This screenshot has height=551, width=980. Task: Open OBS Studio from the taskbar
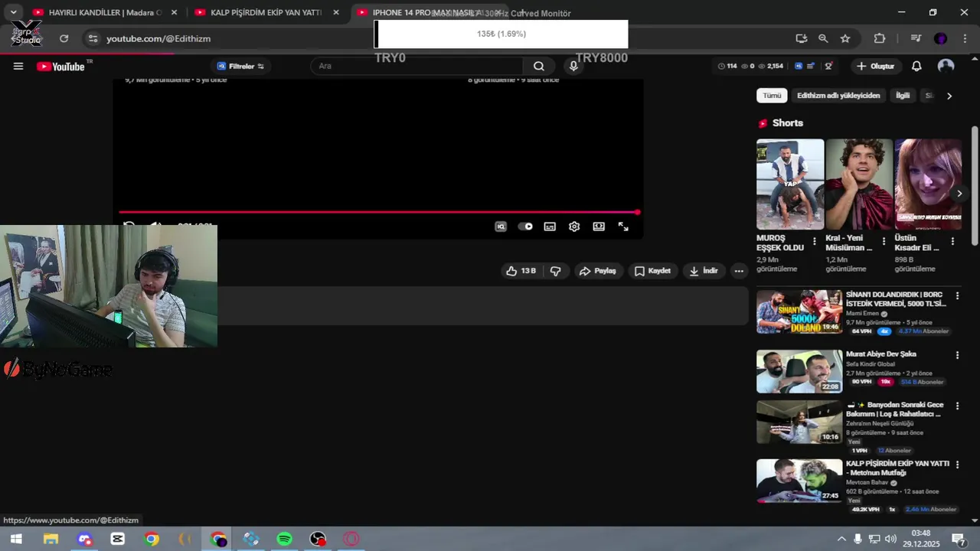(x=318, y=539)
